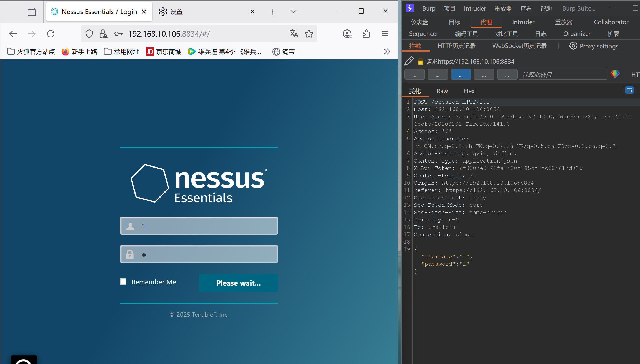Screen dimensions: 640x364
Task: Switch to the 目标 tab
Action: [454, 22]
